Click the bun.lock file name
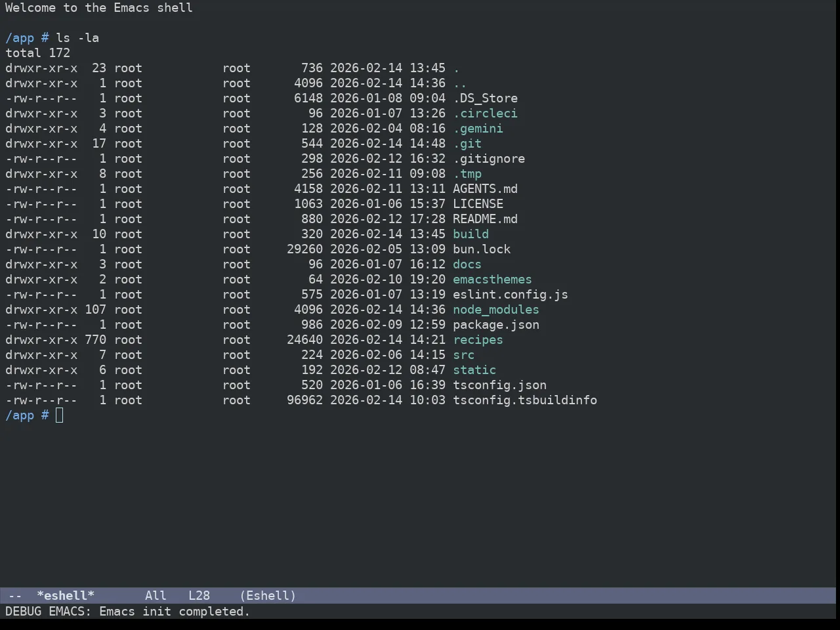 [x=482, y=249]
